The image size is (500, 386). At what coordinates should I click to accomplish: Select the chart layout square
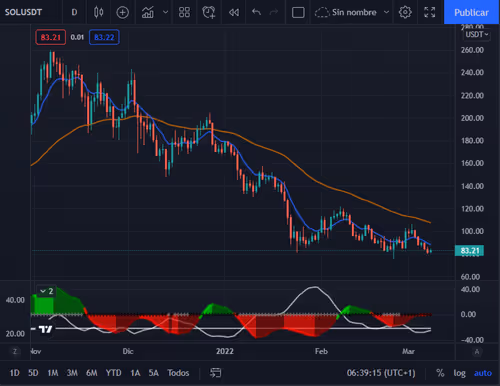(298, 13)
